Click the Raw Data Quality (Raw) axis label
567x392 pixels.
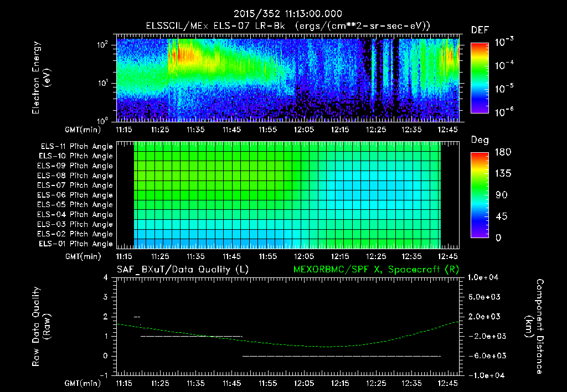(41, 326)
